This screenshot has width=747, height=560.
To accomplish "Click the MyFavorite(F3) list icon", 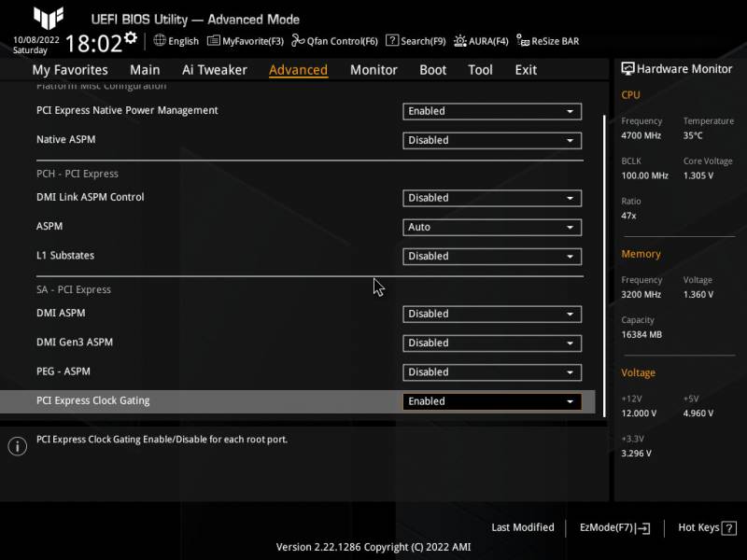I will 214,40.
